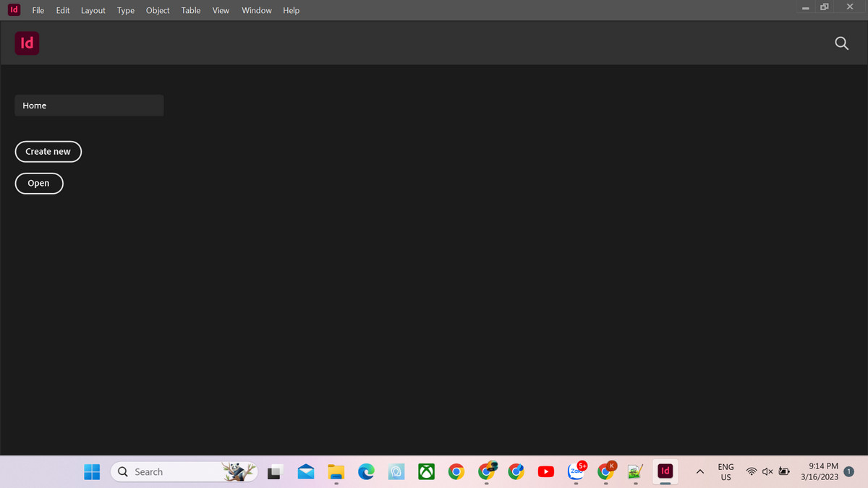The width and height of the screenshot is (868, 488).
Task: Open the Windows Start menu
Action: (x=92, y=472)
